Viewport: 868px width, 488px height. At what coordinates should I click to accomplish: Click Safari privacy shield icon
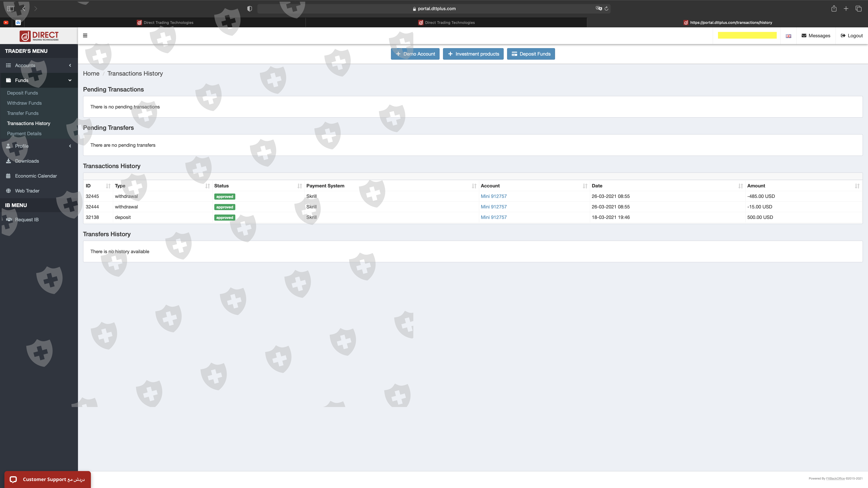click(249, 9)
